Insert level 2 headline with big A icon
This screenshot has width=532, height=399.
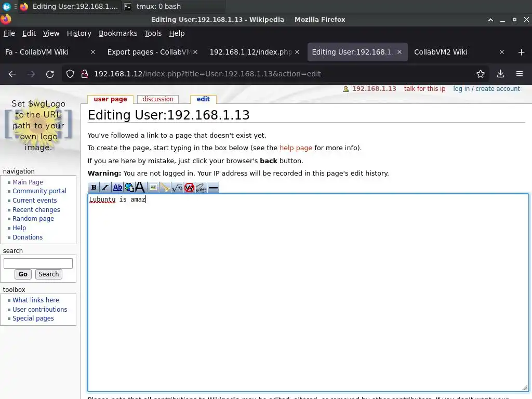tap(140, 187)
